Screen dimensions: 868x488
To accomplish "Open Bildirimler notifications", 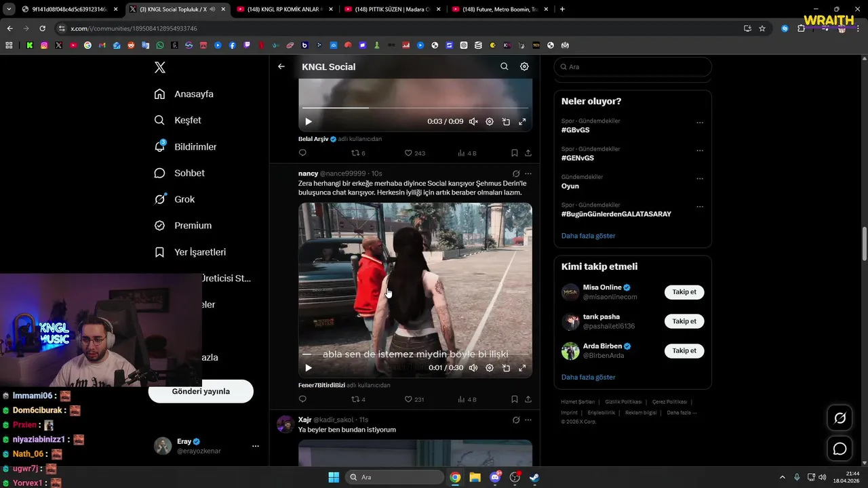I will click(185, 146).
